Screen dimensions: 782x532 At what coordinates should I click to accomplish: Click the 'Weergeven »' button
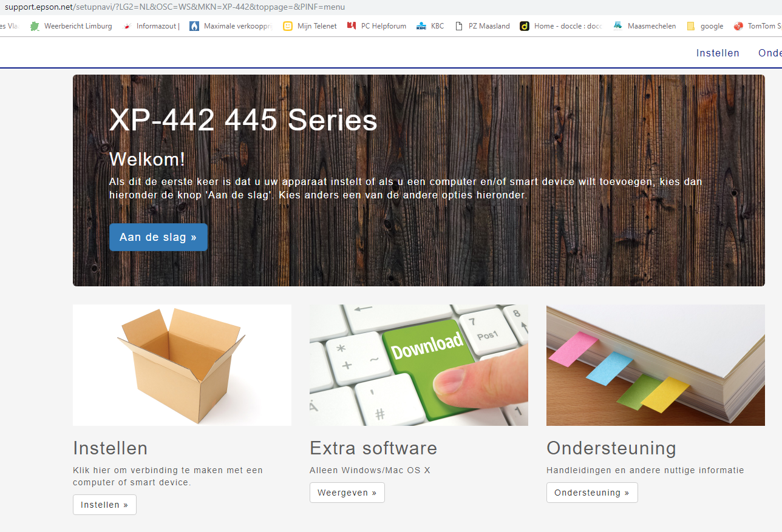click(x=347, y=493)
